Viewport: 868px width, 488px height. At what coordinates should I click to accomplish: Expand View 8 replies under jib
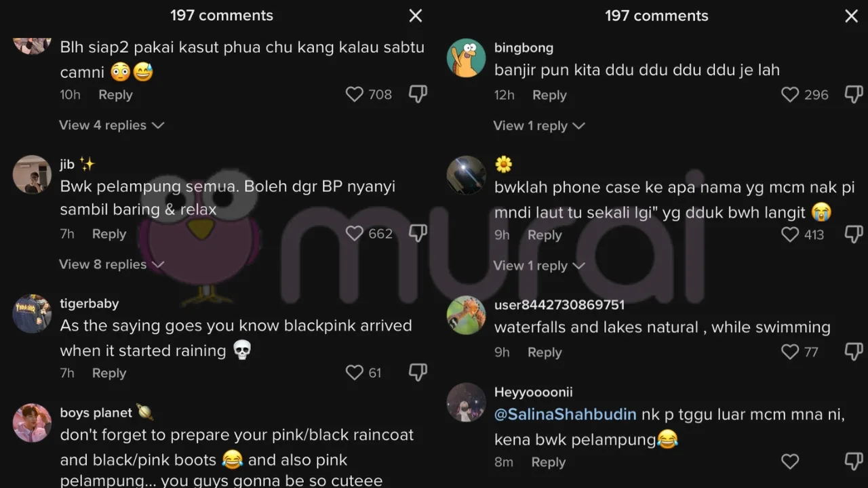(x=111, y=264)
